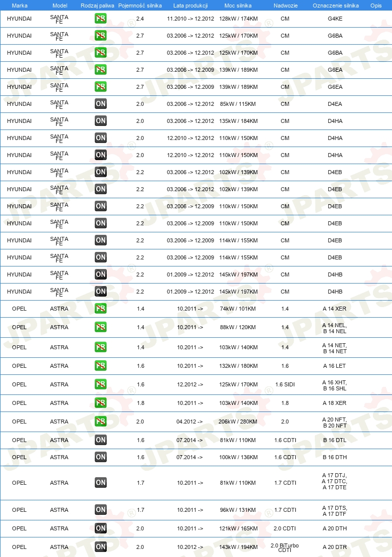392x557 pixels.
Task: Click the codes A 17 DTJ, A 17 DTC, A 17 DTE
Action: point(334,481)
